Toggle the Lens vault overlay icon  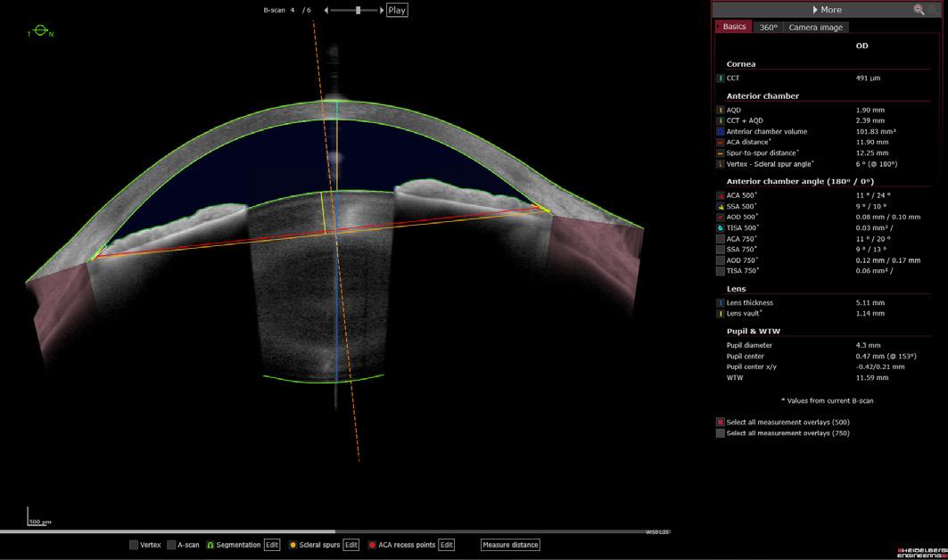720,314
